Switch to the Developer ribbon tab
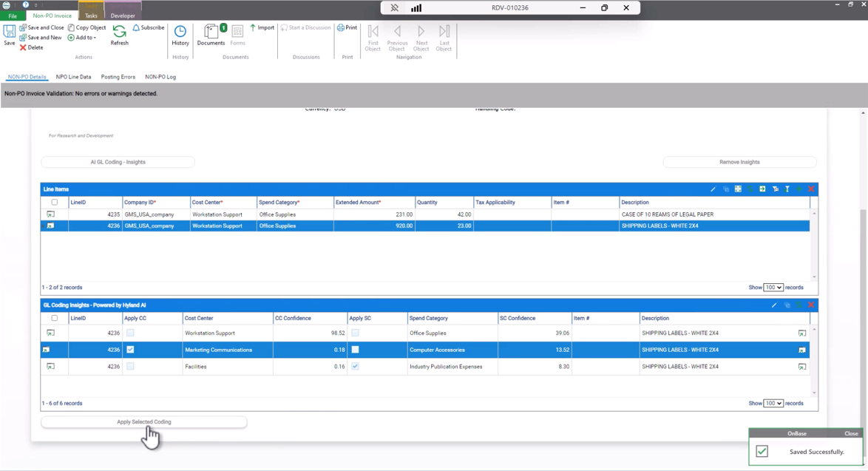 123,16
